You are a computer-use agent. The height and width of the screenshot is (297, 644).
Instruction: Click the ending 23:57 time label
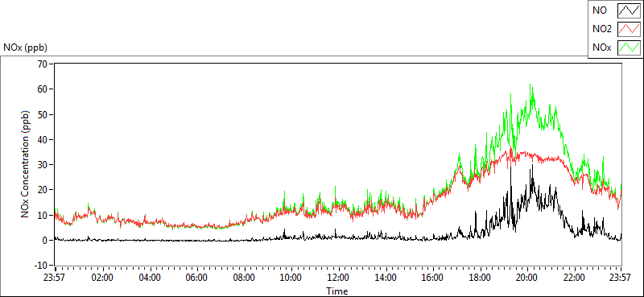tap(621, 278)
